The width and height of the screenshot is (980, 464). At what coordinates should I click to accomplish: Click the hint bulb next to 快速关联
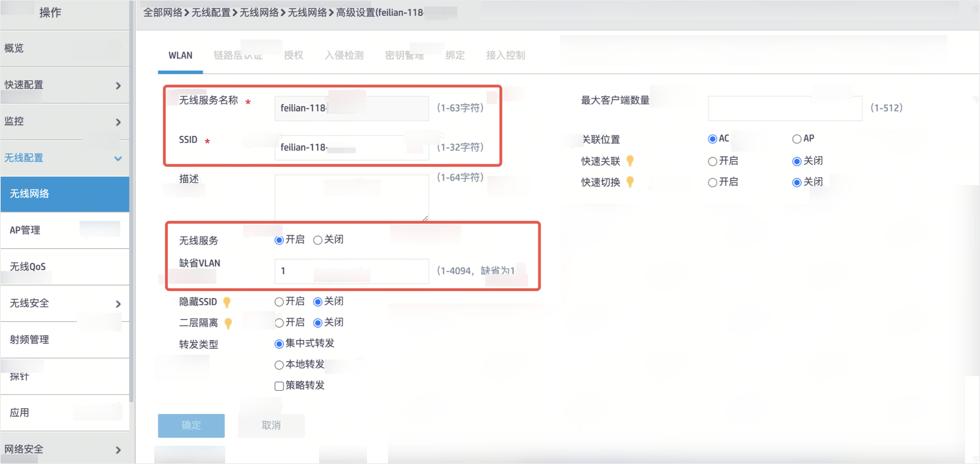pyautogui.click(x=630, y=161)
